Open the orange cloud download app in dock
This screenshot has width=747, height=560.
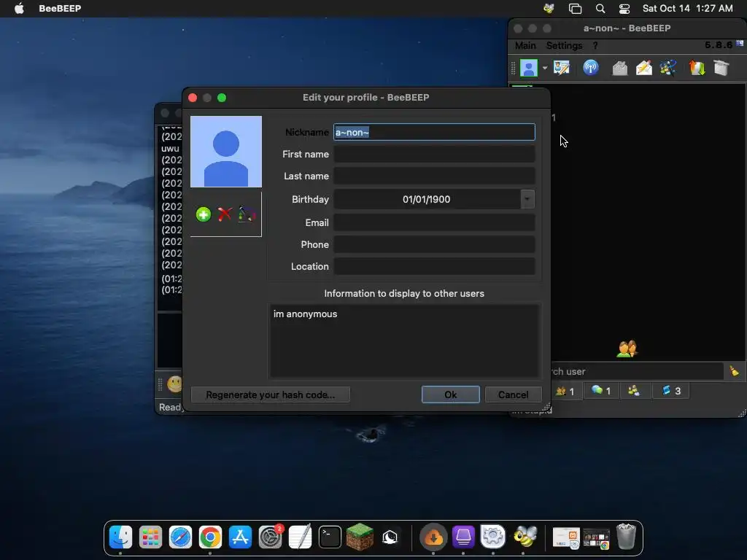click(433, 537)
